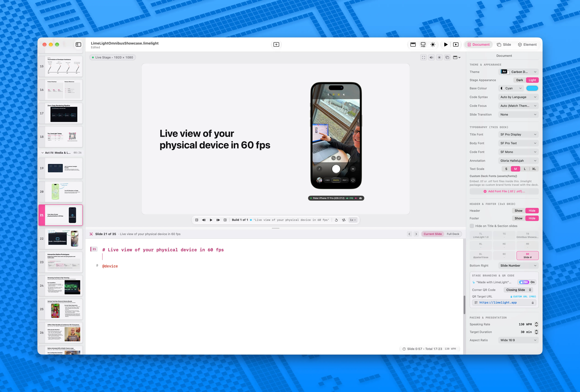Open the Theme dropdown showing Carbon D...
Screen dimensions: 580x392
518,72
